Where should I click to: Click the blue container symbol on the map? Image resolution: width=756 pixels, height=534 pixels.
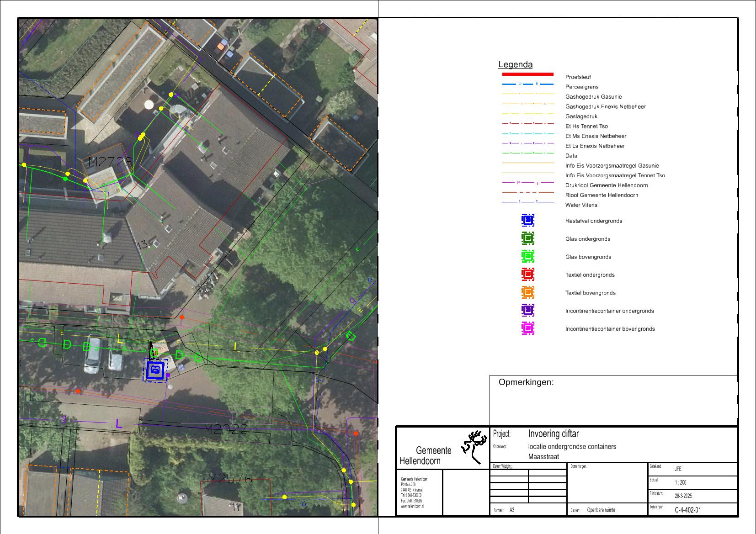tap(156, 370)
